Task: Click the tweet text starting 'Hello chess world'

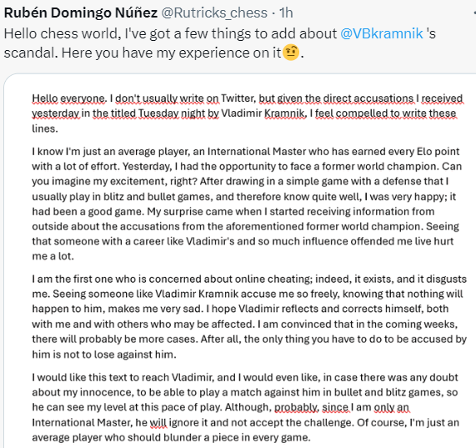Action: coord(220,43)
